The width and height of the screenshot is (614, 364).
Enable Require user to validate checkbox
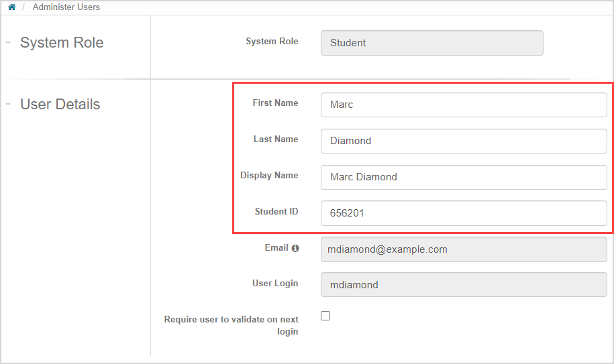coord(325,316)
